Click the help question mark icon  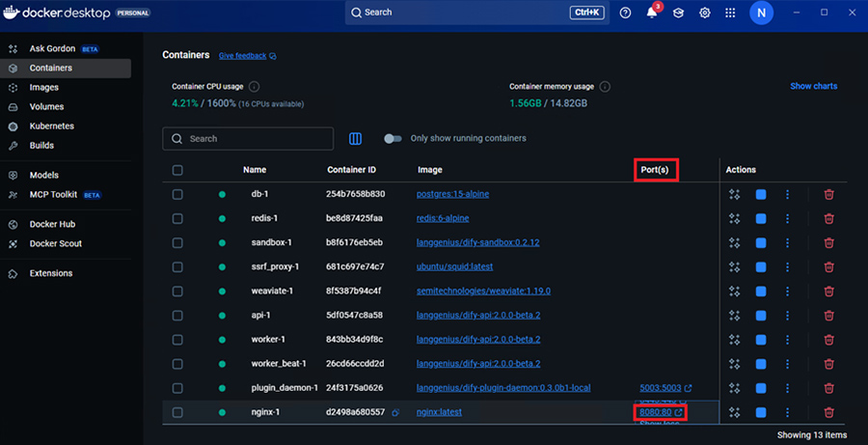click(625, 14)
